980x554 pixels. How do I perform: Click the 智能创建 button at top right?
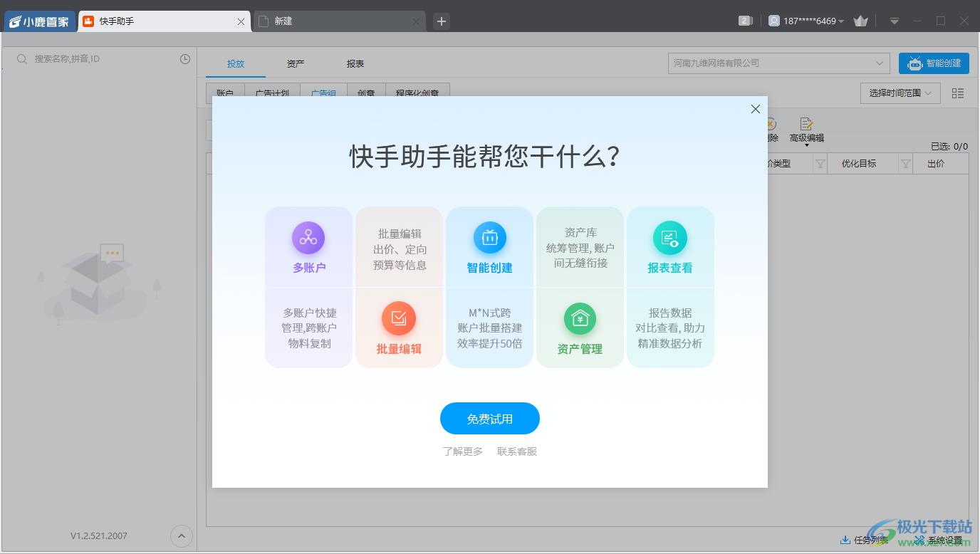(934, 63)
